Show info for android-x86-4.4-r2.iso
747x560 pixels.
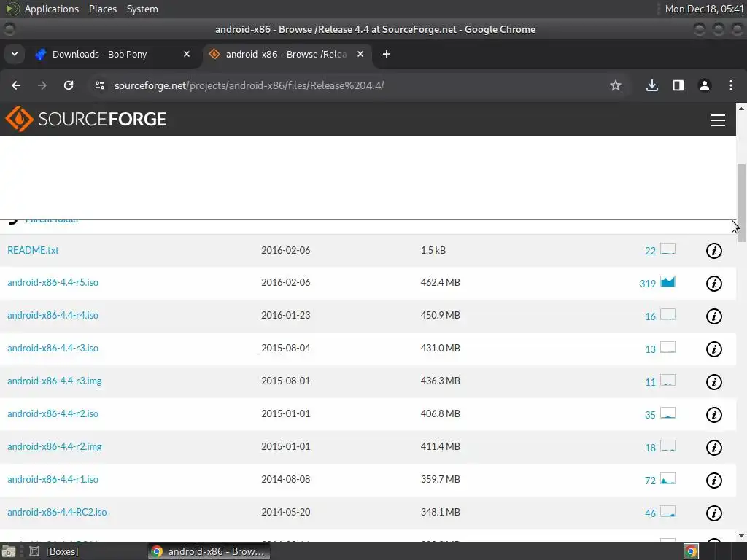[713, 415]
